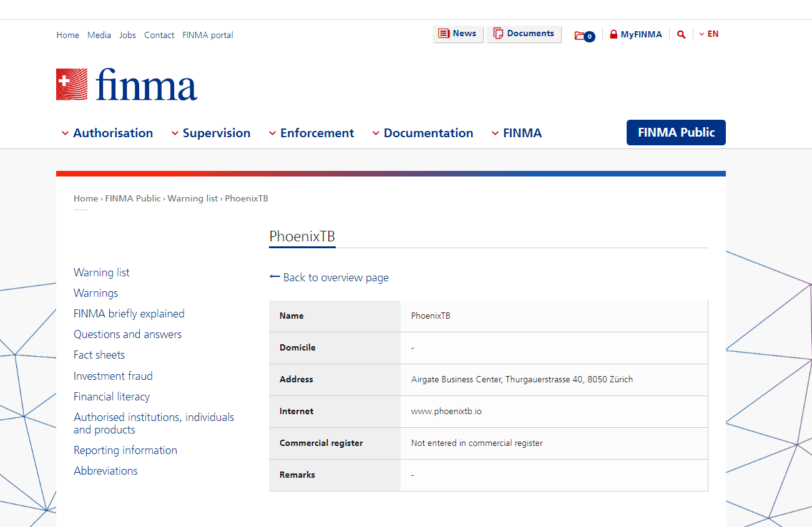Image resolution: width=812 pixels, height=527 pixels.
Task: Click the Remarks row label
Action: [x=297, y=475]
